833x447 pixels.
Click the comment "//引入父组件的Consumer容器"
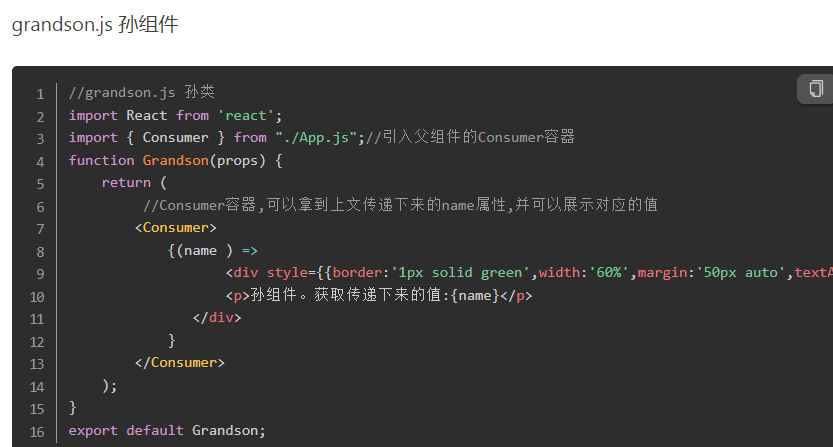coord(470,137)
